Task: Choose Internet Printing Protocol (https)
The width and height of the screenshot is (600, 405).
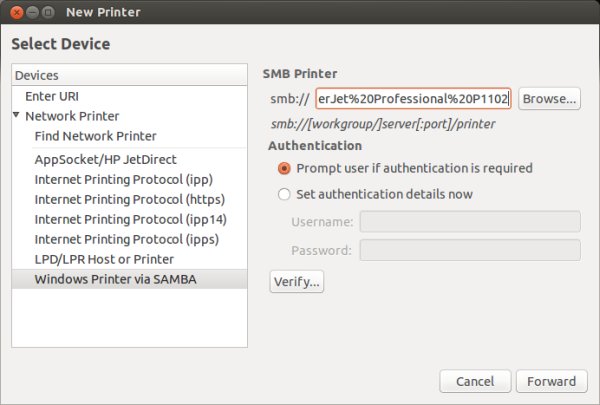Action: click(x=130, y=199)
